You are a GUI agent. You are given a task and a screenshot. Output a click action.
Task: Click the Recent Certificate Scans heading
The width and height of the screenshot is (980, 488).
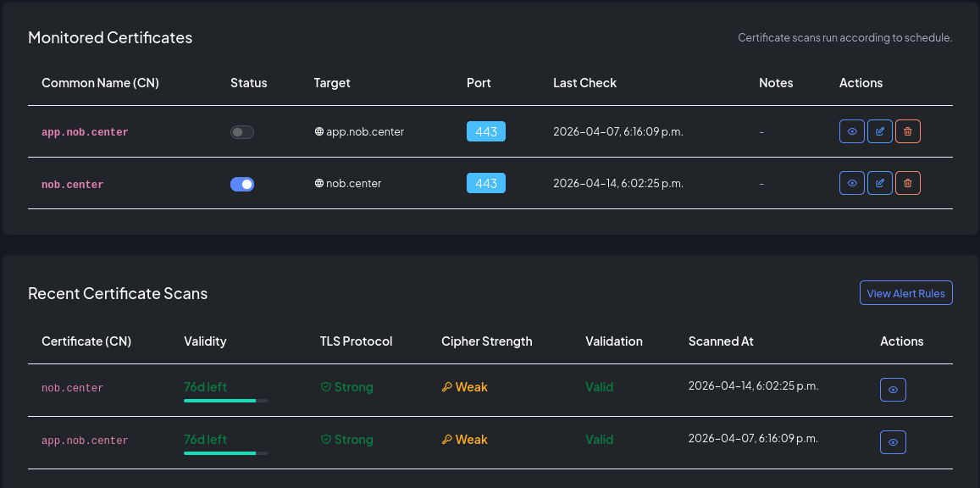tap(118, 294)
